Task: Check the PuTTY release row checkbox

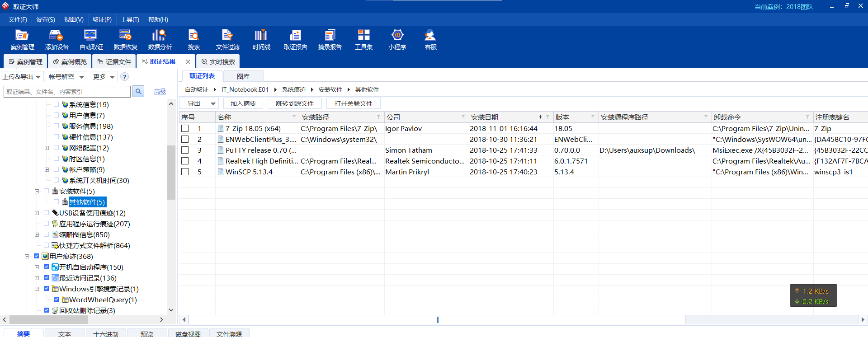Action: click(185, 150)
